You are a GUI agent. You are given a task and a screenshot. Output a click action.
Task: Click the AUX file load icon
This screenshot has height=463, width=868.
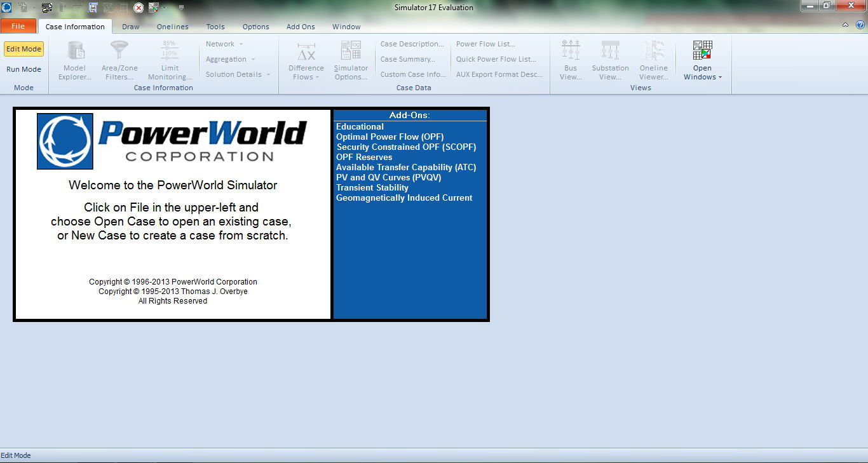(x=47, y=8)
